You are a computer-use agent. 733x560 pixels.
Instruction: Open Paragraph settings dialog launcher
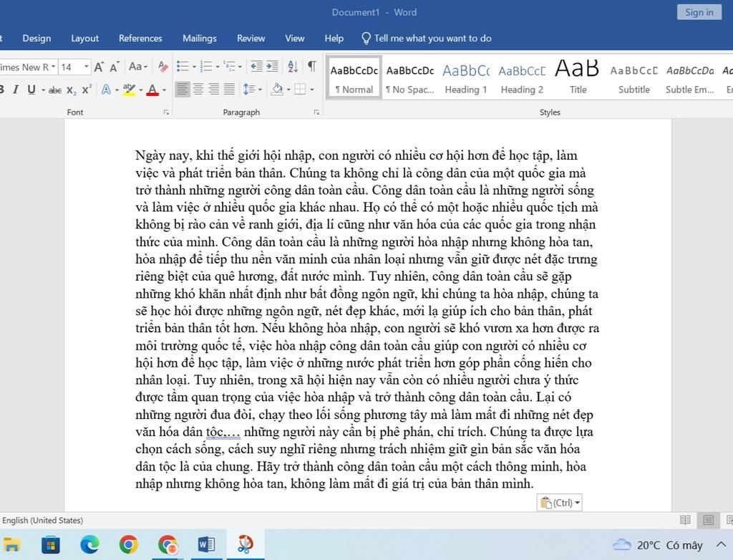pos(316,112)
